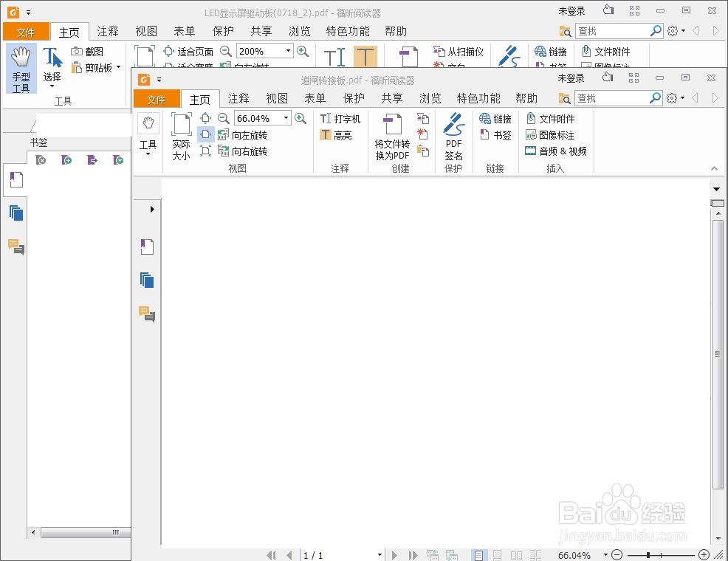The height and width of the screenshot is (561, 728).
Task: Open the pages panel in front window sidebar
Action: pos(147,280)
